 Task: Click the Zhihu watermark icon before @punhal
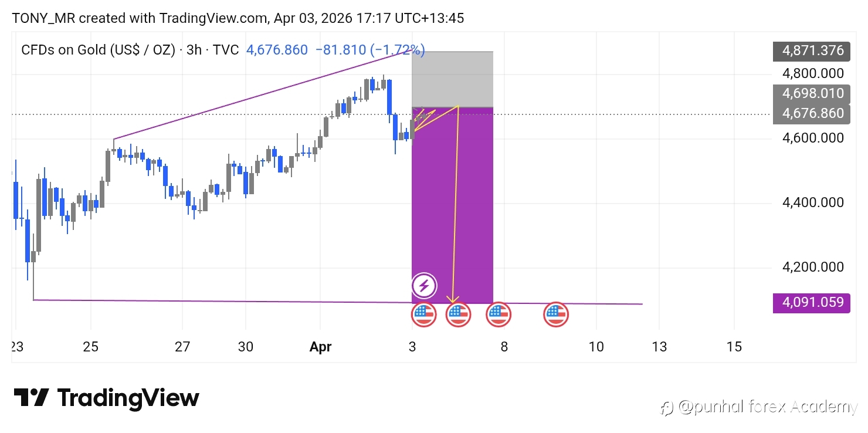(x=667, y=407)
